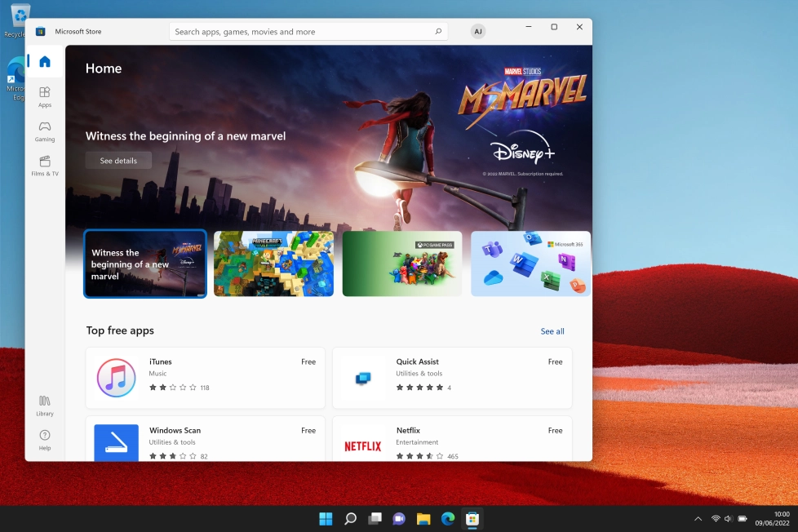Click the search magnifier icon
798x532 pixels.
point(438,32)
